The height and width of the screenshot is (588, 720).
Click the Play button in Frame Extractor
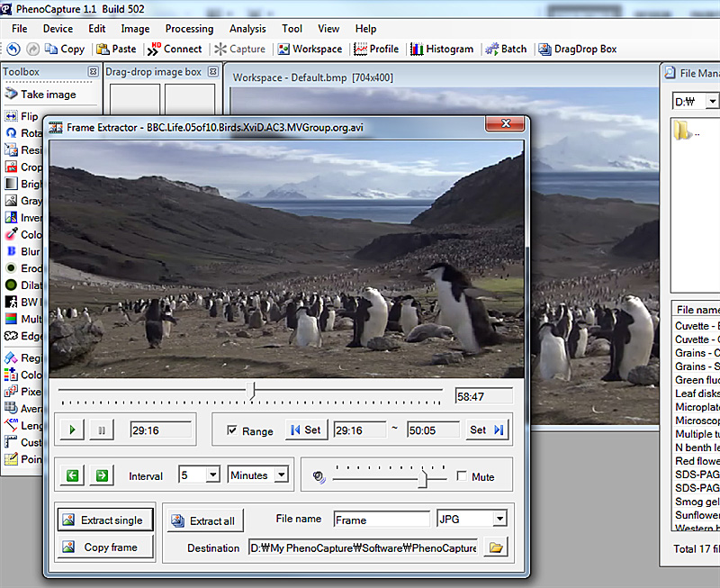pos(72,430)
